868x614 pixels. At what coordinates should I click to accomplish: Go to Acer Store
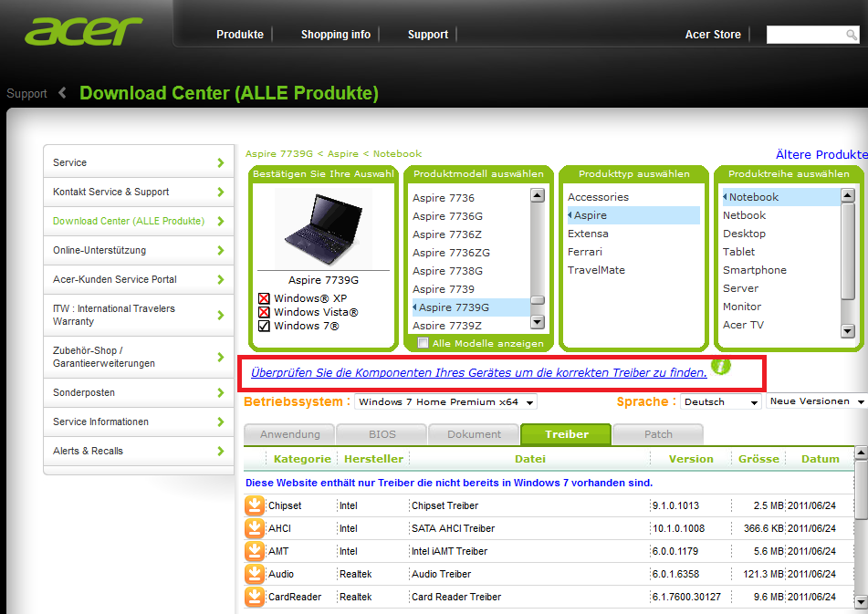pyautogui.click(x=713, y=35)
